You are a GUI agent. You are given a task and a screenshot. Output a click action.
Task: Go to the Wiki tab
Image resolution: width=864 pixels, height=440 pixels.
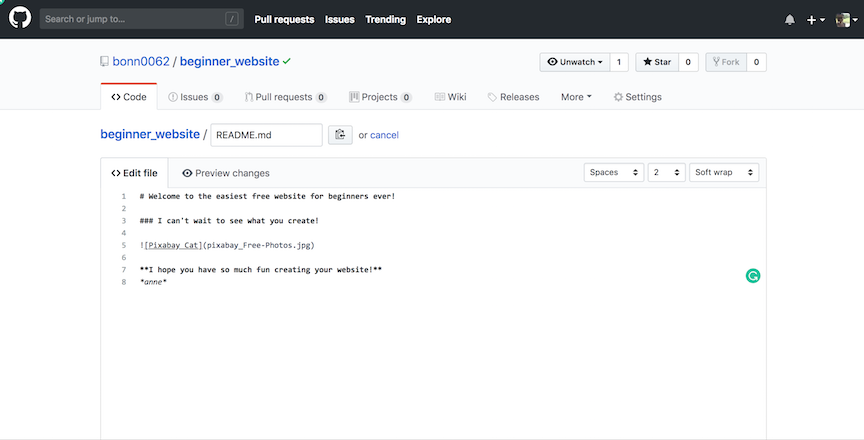coord(450,97)
